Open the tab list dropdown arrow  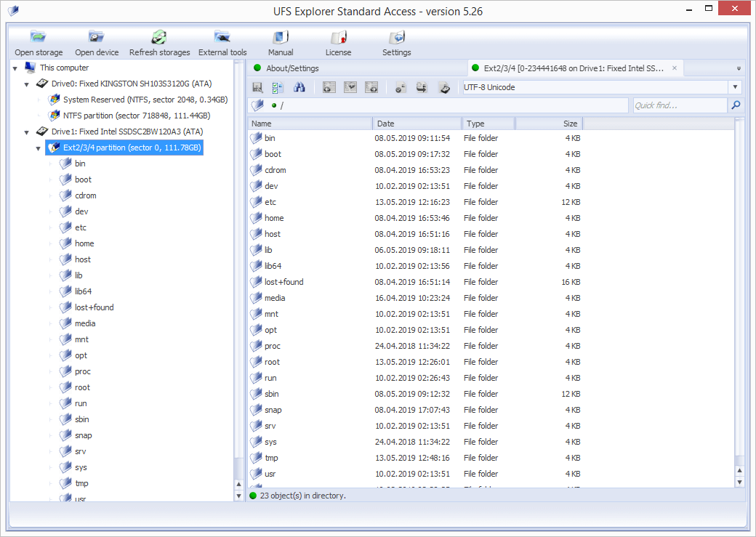coord(739,68)
